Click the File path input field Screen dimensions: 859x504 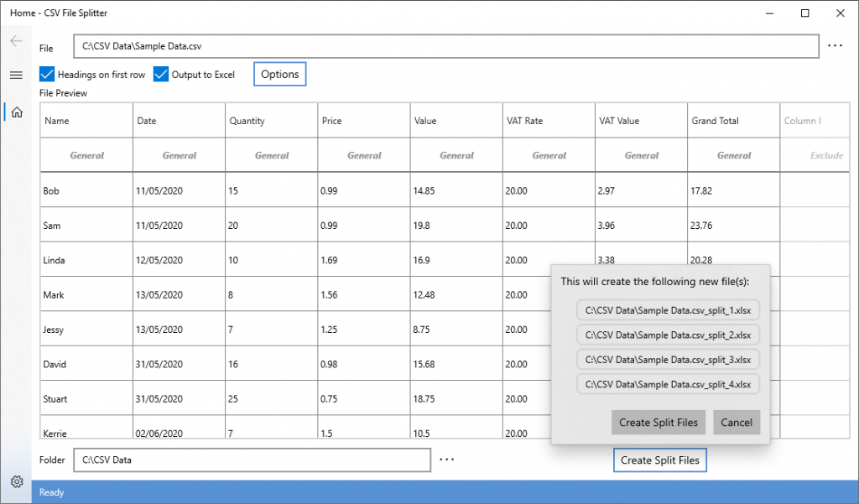coord(445,46)
